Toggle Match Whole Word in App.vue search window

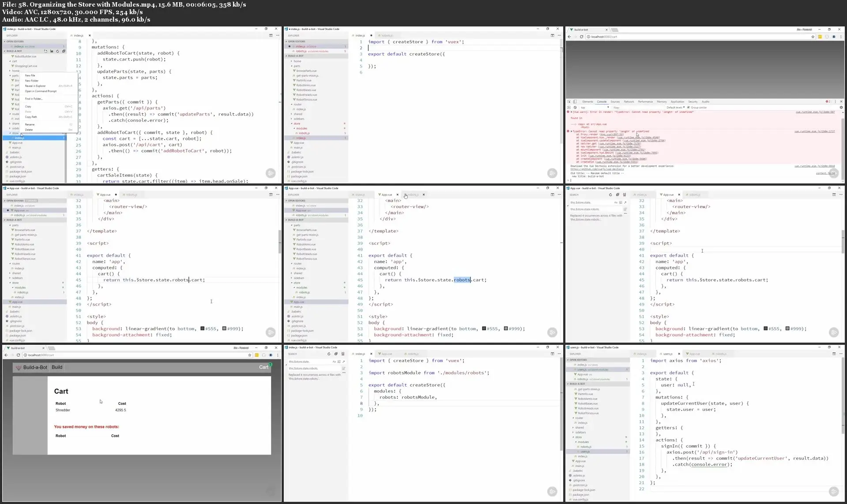coord(620,202)
